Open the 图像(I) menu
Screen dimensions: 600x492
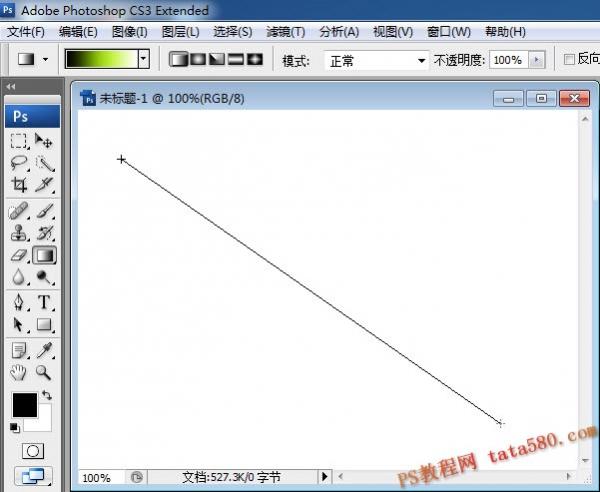coord(130,32)
